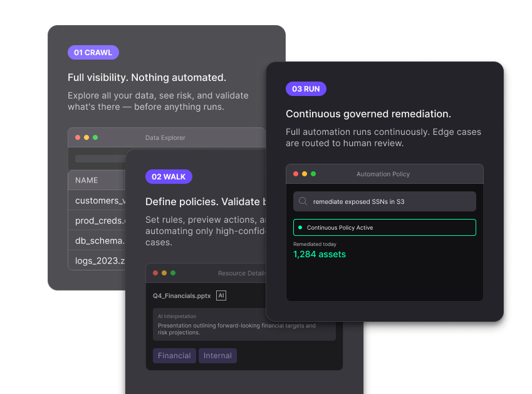The width and height of the screenshot is (532, 394).
Task: Click the AI badge next to Q4_Financials.pptx
Action: [221, 295]
